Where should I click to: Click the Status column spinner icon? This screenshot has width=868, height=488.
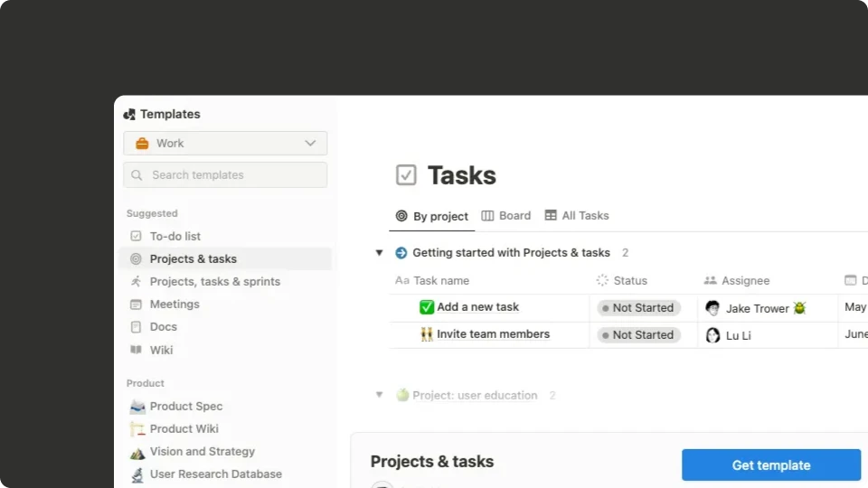[602, 280]
